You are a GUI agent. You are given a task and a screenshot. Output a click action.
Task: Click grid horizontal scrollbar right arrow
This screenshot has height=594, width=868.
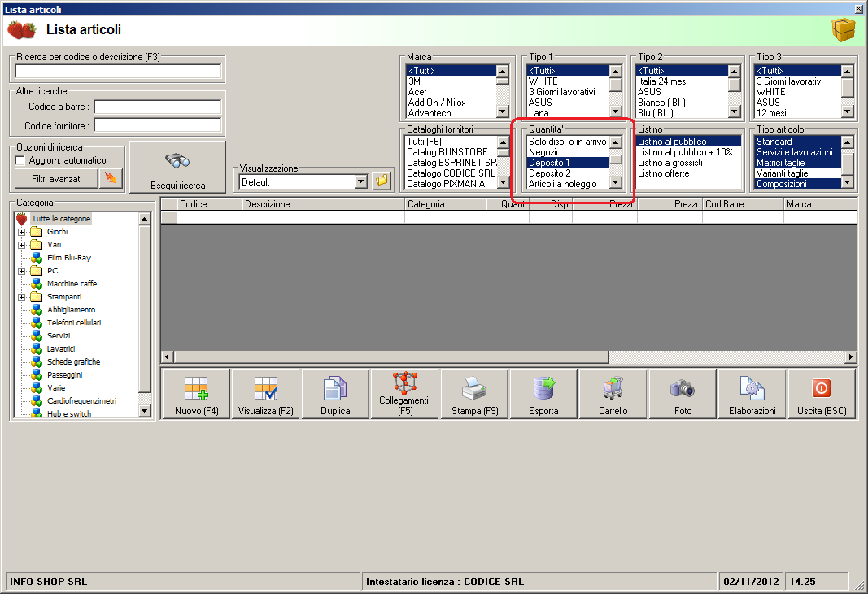[852, 357]
